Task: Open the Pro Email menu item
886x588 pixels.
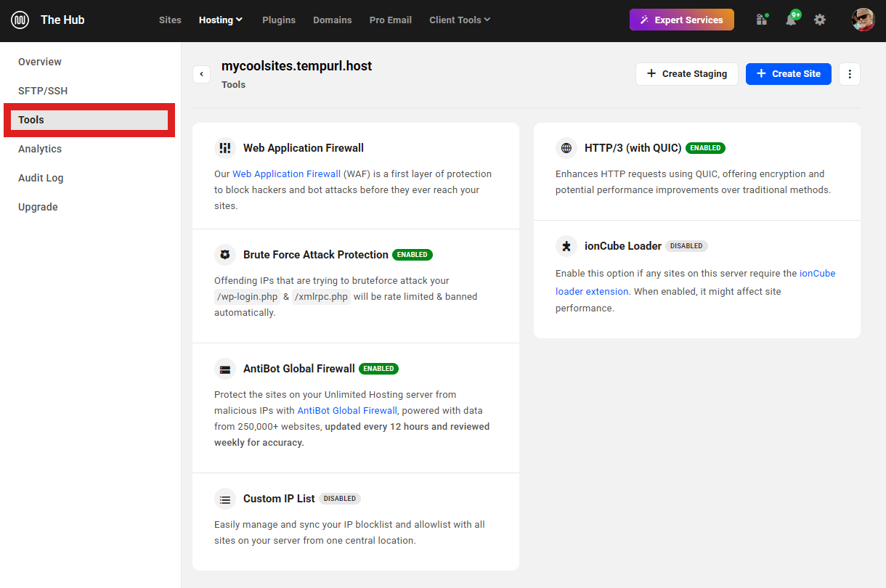Action: tap(391, 20)
